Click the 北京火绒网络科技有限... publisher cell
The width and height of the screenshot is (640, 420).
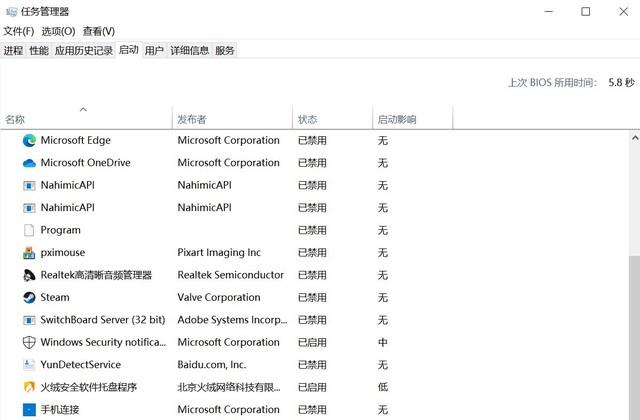(229, 387)
